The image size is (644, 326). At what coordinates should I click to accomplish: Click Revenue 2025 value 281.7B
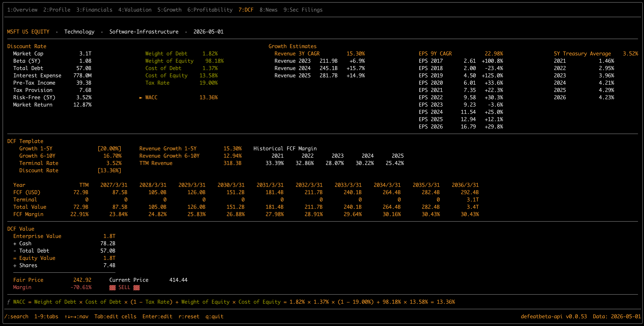pos(328,76)
